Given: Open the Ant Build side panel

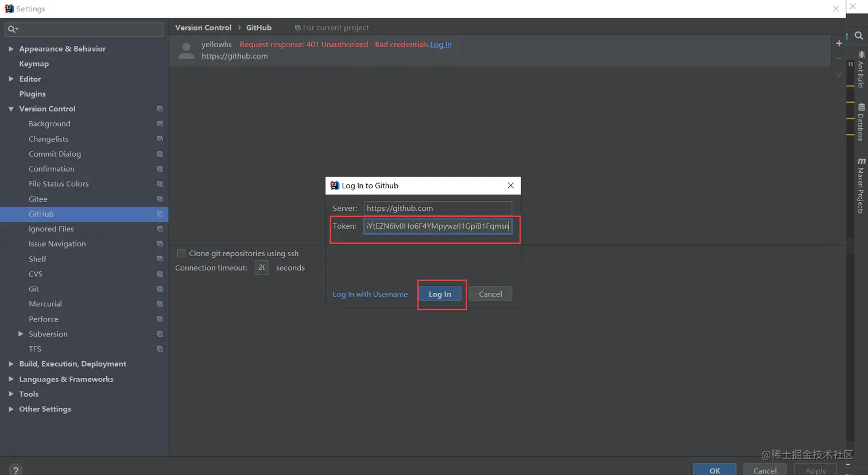Looking at the screenshot, I should 861,69.
